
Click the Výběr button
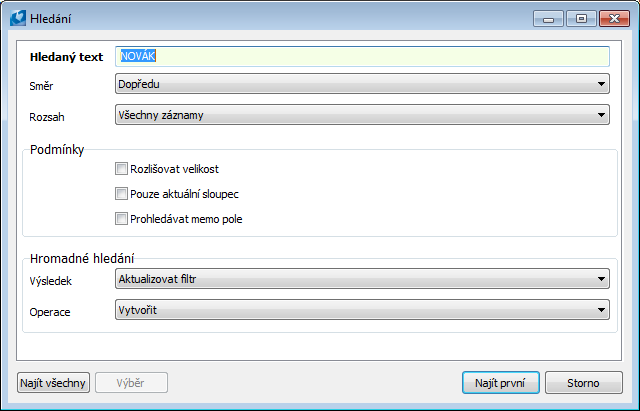coord(131,382)
